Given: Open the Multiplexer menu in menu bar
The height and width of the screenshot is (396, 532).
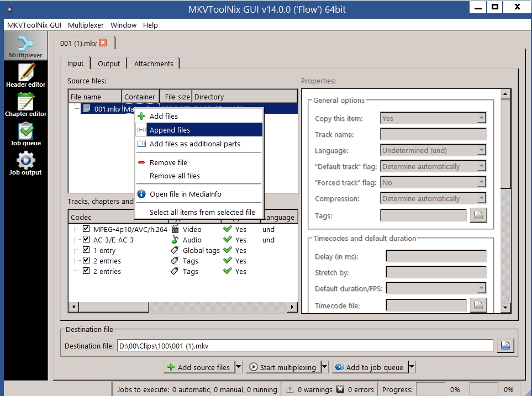Looking at the screenshot, I should click(86, 25).
